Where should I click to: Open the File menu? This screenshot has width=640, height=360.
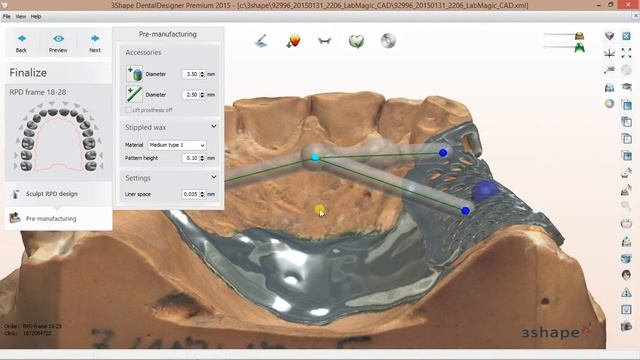(x=7, y=16)
